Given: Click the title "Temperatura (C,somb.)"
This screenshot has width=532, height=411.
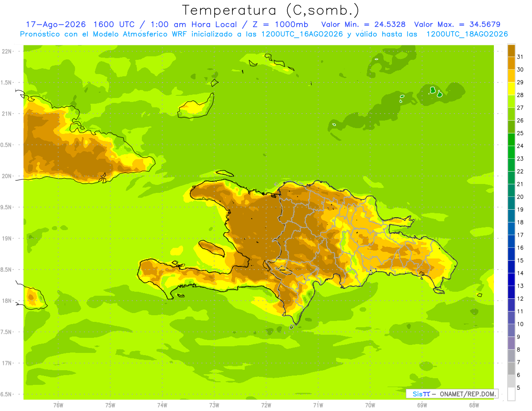Looking at the screenshot, I should click(x=270, y=10).
